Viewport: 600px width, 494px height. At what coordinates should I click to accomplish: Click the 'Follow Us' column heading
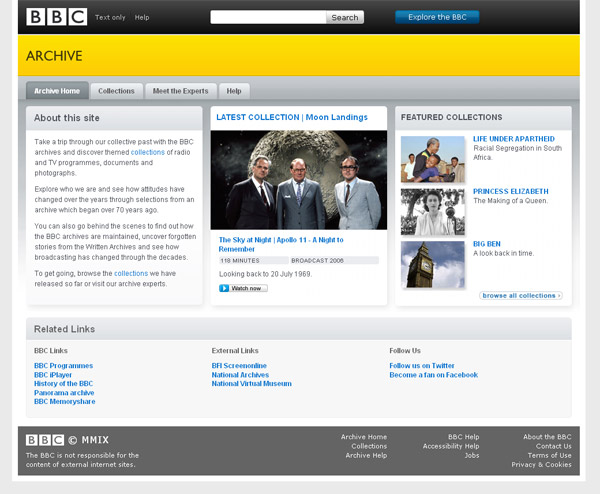point(405,351)
